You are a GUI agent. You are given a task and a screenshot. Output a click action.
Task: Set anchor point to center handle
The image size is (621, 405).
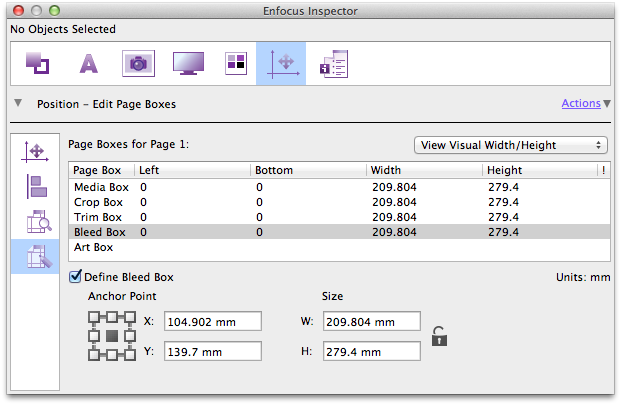(112, 336)
